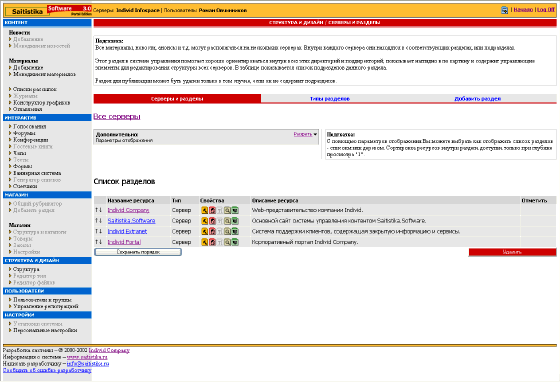The width and height of the screenshot is (560, 382).
Task: Click reorder arrows for Saitistika Software row
Action: click(99, 221)
